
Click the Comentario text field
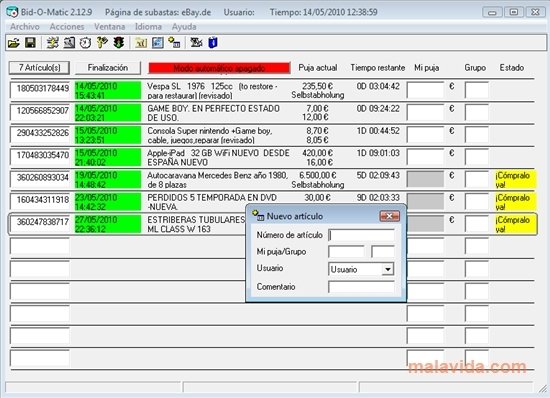(361, 287)
